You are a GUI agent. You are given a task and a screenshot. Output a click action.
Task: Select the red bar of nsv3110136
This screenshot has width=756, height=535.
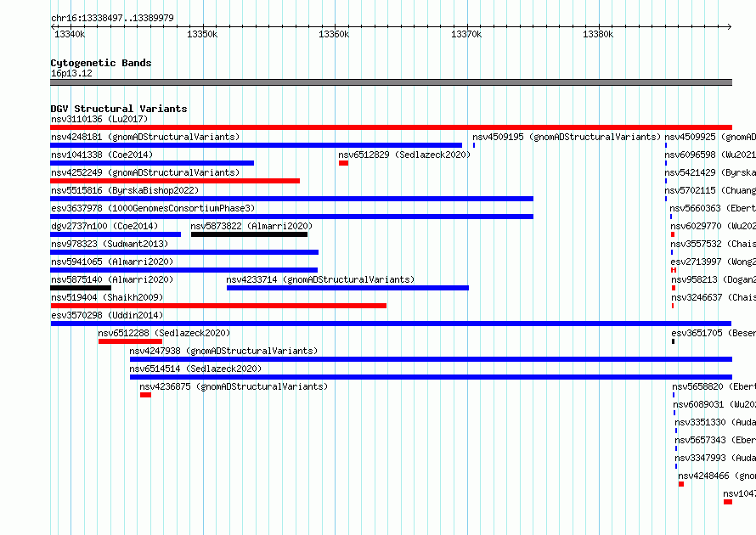point(391,127)
